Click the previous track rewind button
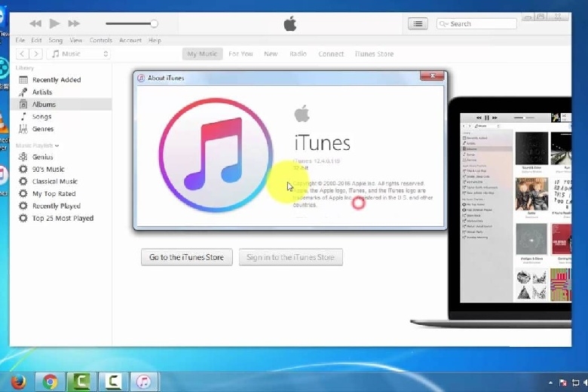This screenshot has height=392, width=588. coord(35,23)
